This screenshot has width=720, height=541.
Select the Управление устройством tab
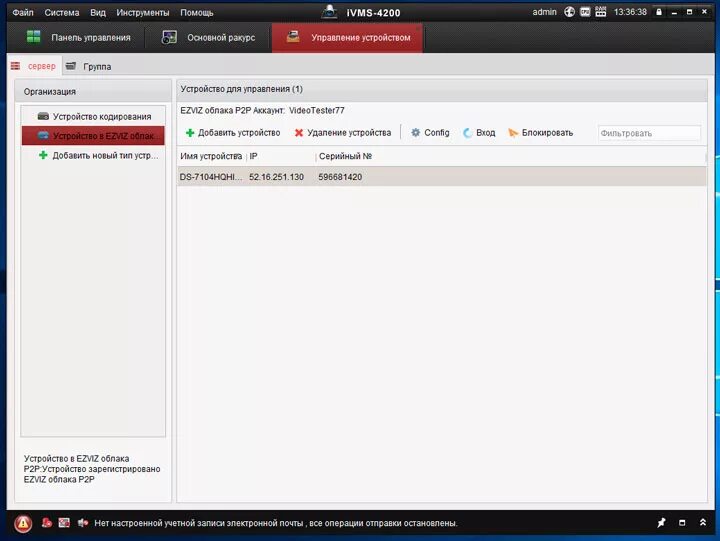[x=347, y=38]
